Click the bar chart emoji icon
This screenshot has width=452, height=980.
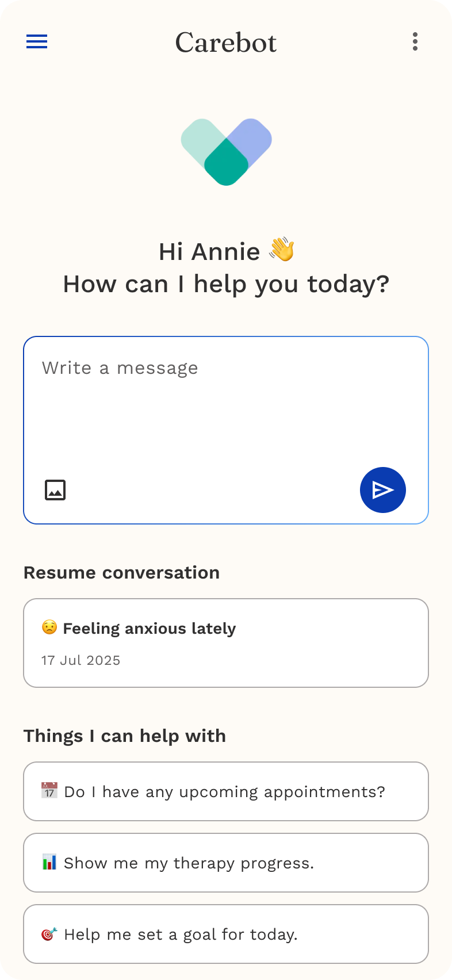49,862
